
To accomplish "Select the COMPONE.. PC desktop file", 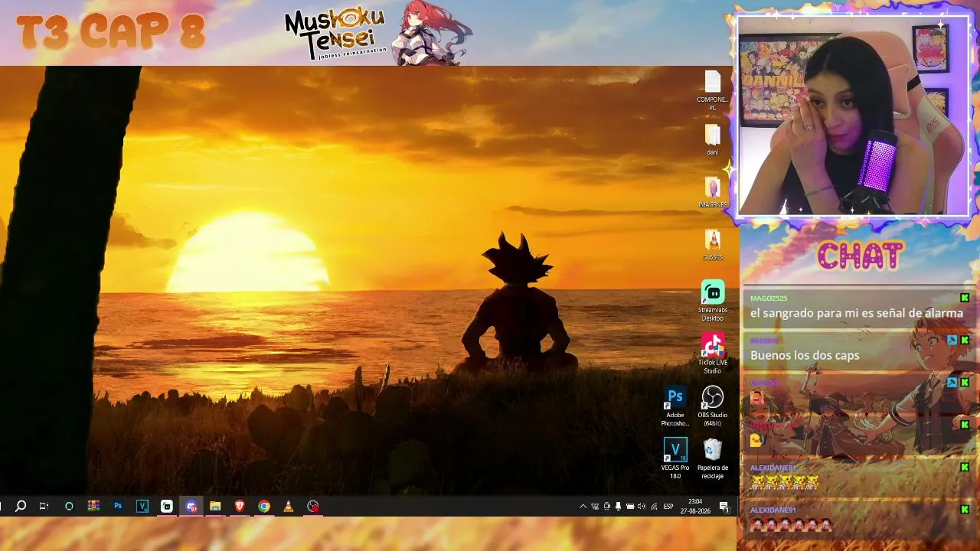I will coord(712,91).
